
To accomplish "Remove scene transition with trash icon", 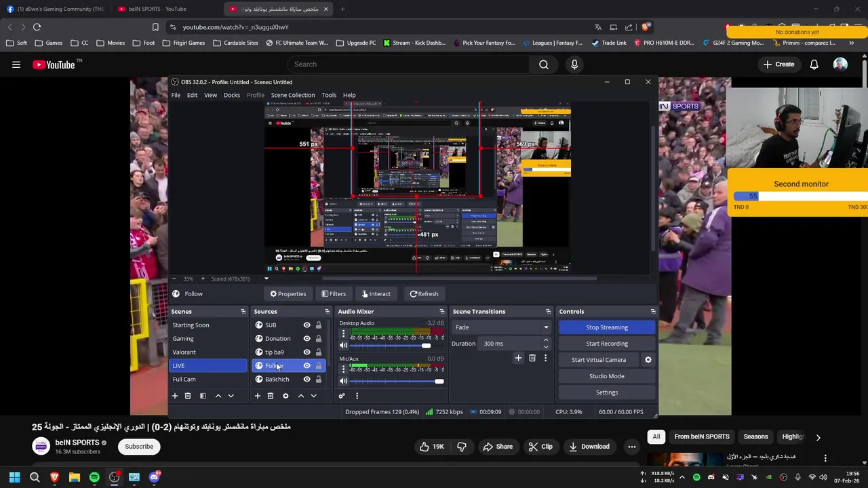I will 532,358.
